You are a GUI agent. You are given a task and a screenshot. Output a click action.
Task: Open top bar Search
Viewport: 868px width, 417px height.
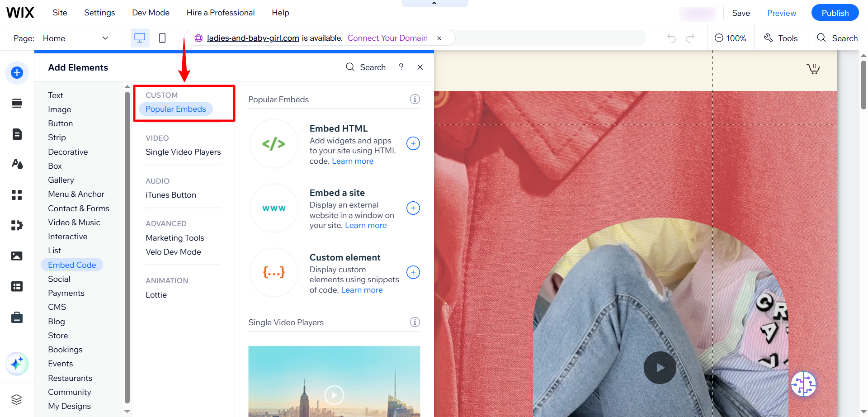click(x=838, y=38)
